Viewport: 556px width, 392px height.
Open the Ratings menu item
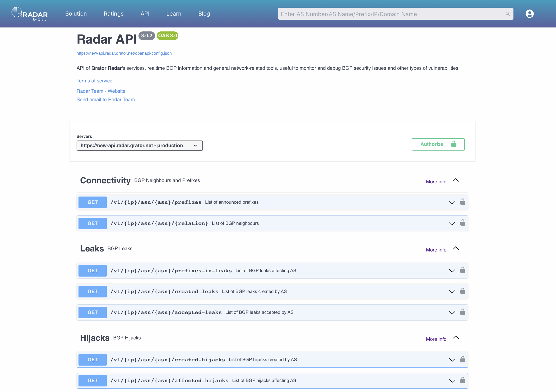[x=114, y=14]
